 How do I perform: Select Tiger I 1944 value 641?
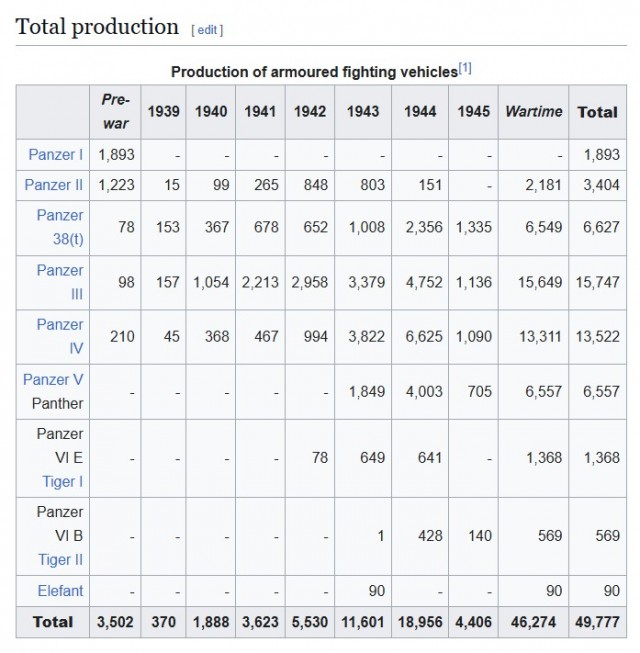point(430,458)
